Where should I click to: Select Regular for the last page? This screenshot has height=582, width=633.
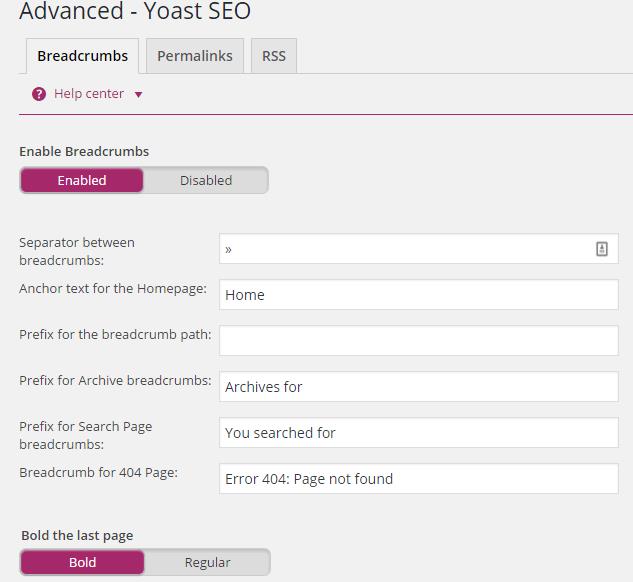point(208,562)
